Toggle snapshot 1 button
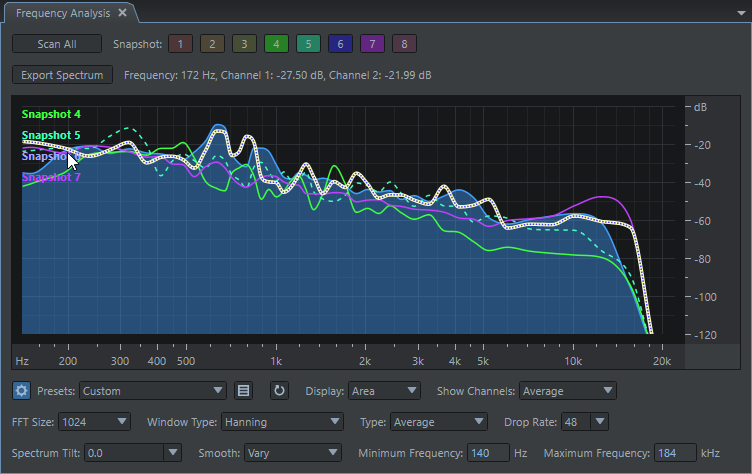The width and height of the screenshot is (752, 474). [x=179, y=44]
